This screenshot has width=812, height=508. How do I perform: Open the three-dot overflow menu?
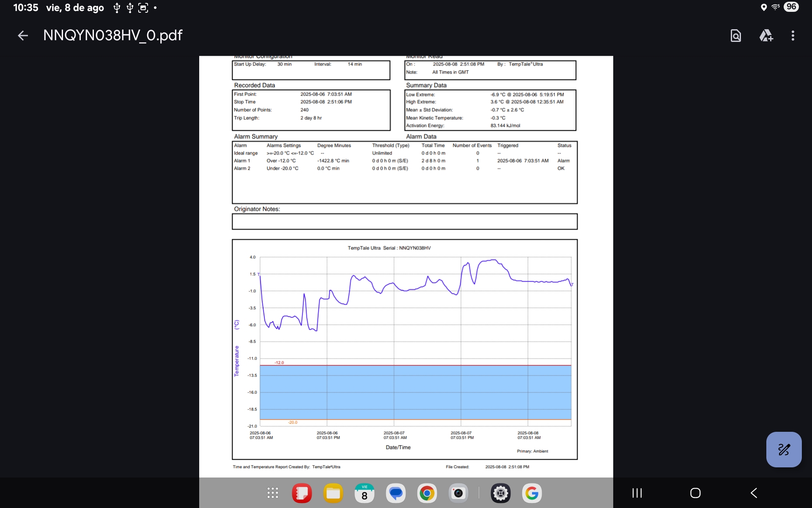[x=793, y=36]
